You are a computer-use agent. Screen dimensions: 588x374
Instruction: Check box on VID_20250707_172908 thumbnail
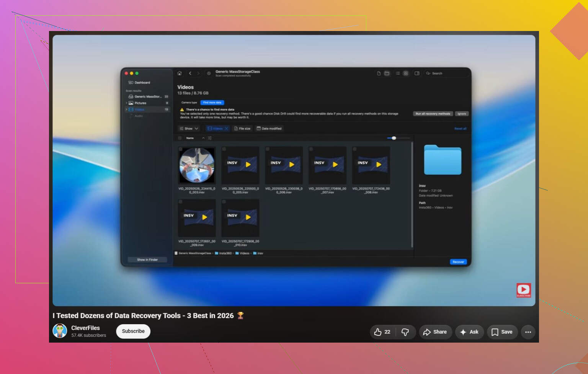coord(224,201)
